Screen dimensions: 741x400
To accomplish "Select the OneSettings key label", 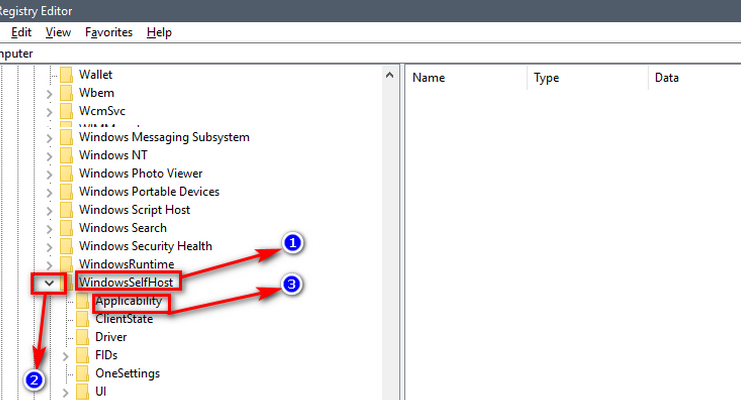I will point(128,374).
